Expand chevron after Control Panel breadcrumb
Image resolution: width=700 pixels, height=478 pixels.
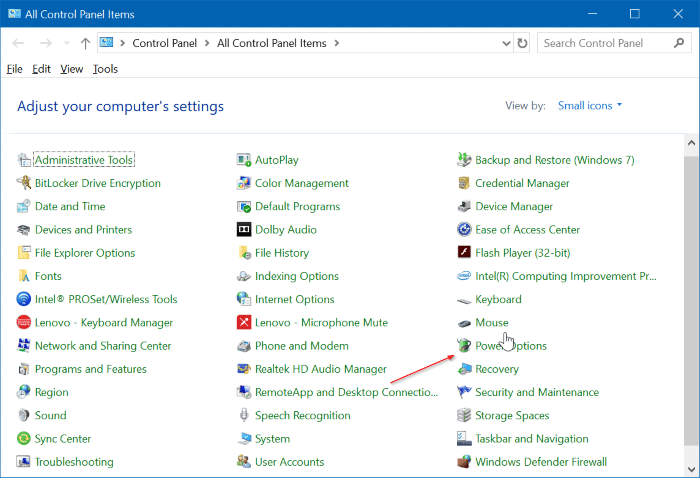click(207, 43)
